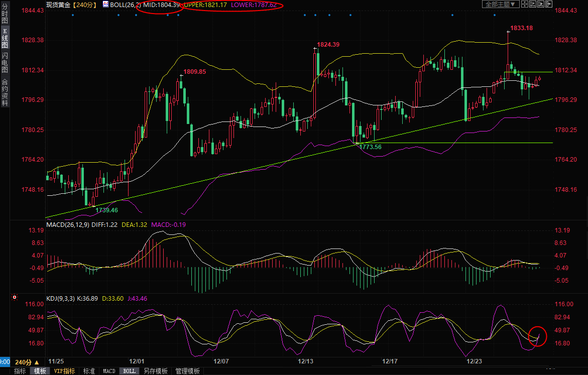Click the crosshair cursor icon in top toolbar
The width and height of the screenshot is (588, 375).
(x=525, y=4)
